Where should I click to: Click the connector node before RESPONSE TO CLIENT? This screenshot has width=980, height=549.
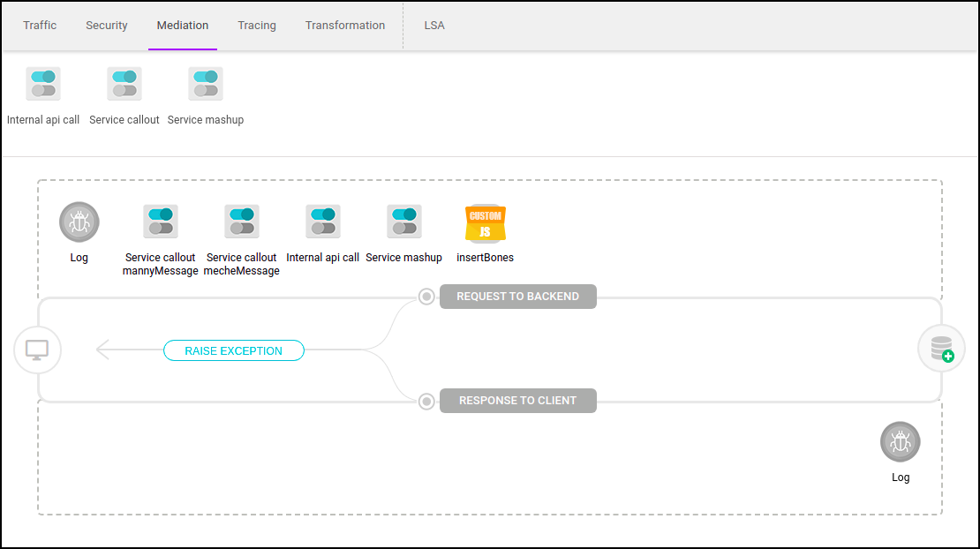click(x=426, y=401)
